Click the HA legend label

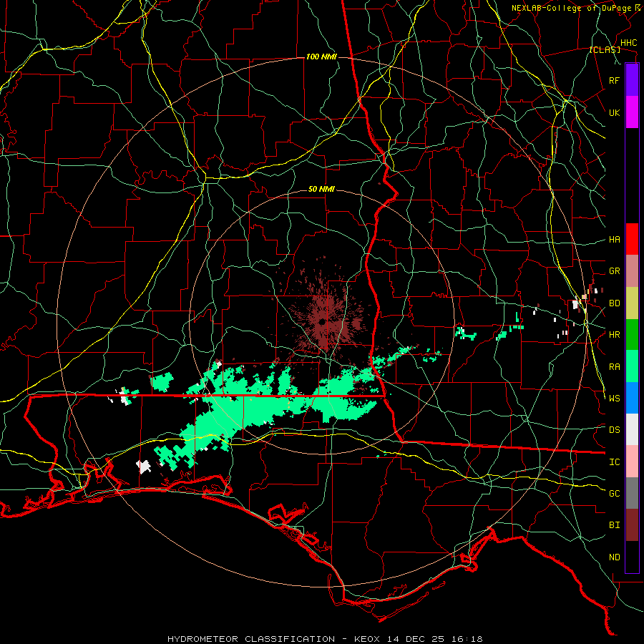614,240
